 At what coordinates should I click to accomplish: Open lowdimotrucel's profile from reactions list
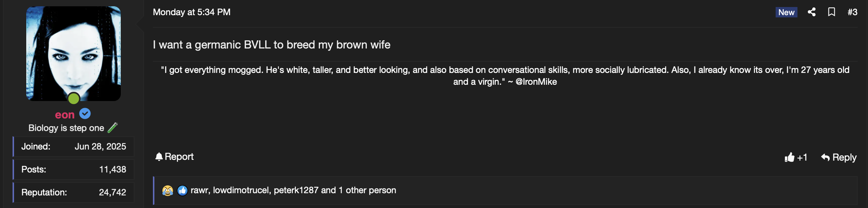point(241,190)
